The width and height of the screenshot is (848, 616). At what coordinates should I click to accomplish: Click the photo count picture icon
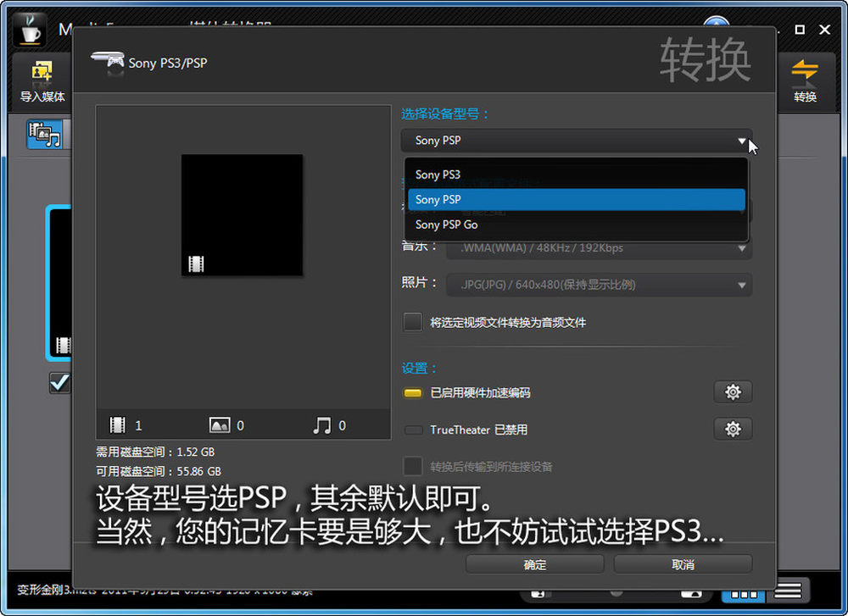coord(219,425)
